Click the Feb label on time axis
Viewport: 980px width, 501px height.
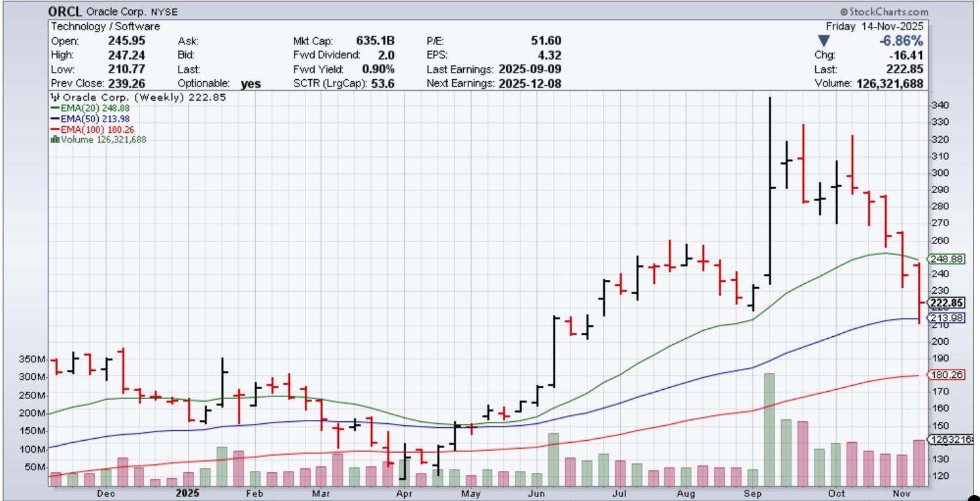click(x=253, y=494)
